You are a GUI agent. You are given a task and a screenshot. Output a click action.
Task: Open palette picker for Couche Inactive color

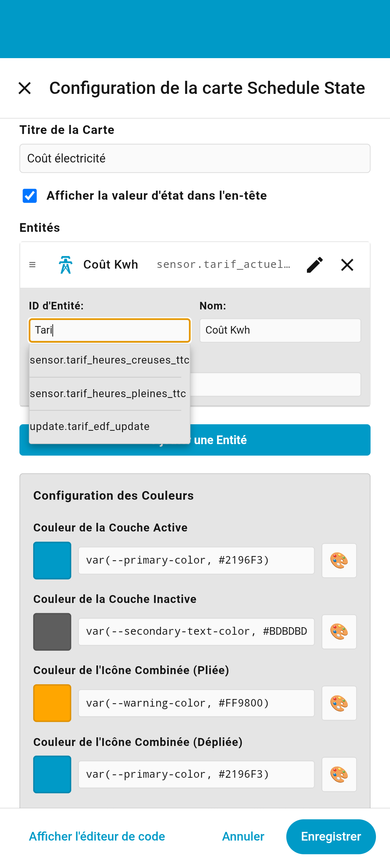[x=339, y=632]
